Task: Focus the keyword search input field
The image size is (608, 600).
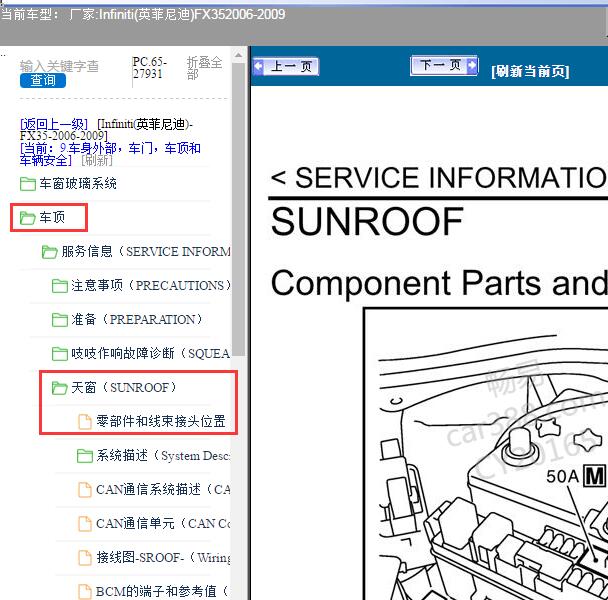Action: tap(59, 66)
